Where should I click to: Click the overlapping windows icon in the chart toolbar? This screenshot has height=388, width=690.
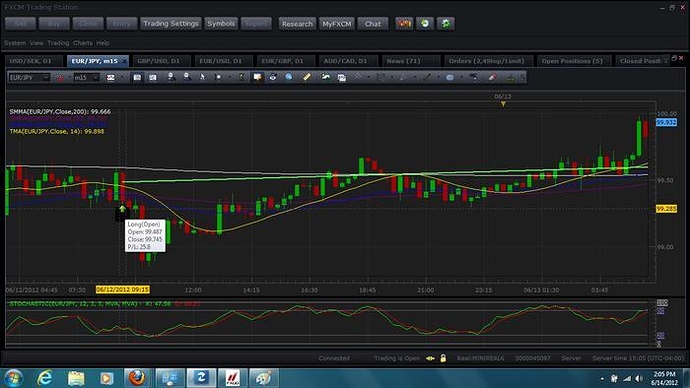tap(341, 78)
